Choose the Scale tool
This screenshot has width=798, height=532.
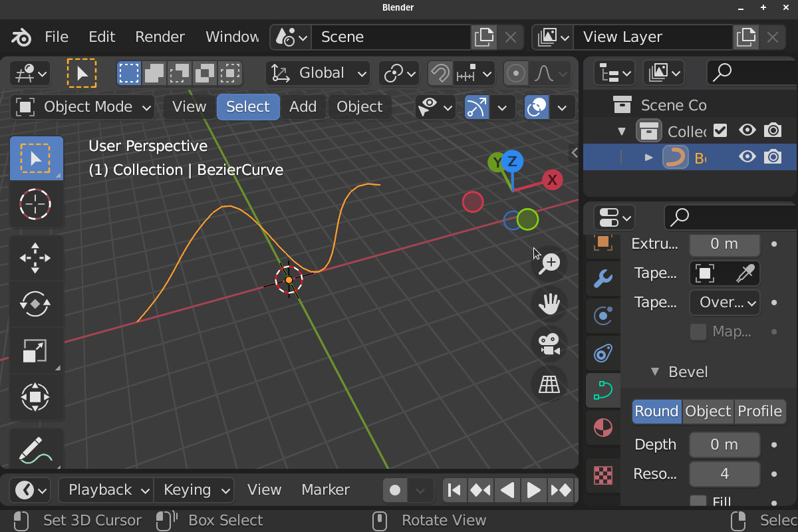pos(37,350)
